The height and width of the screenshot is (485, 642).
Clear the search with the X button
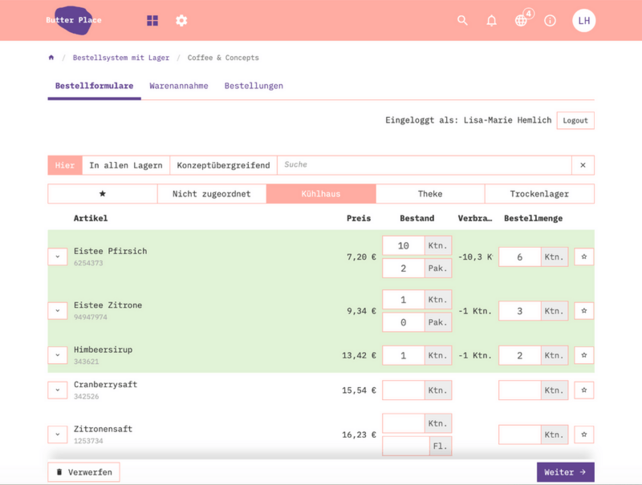point(583,165)
